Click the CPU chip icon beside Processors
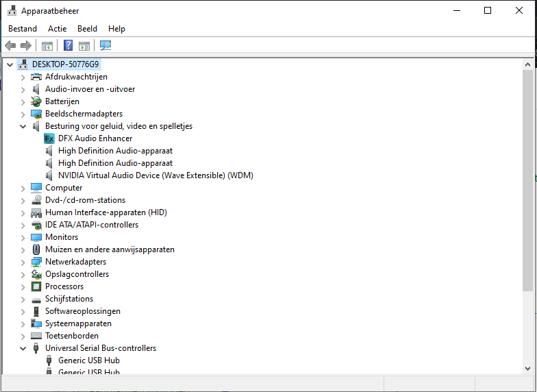Viewport: 537px width, 392px height. (x=36, y=286)
